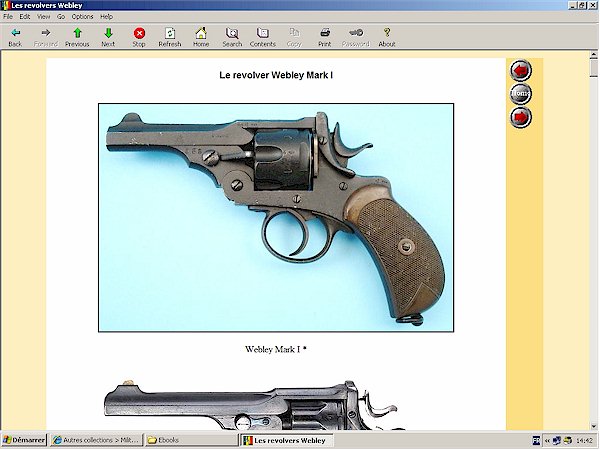
Task: Click the title bar icon of Les revolvers Webley
Action: 6,5
